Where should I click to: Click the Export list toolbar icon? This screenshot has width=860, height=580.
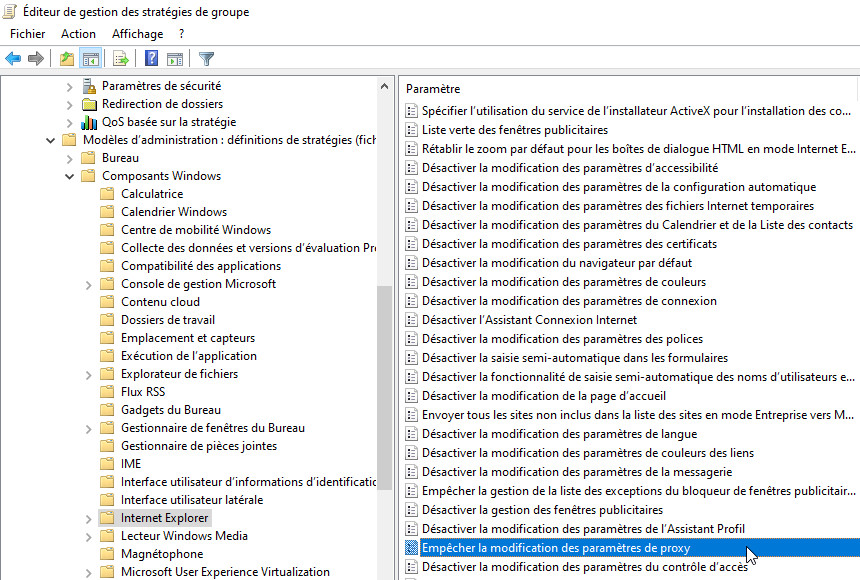click(x=121, y=58)
